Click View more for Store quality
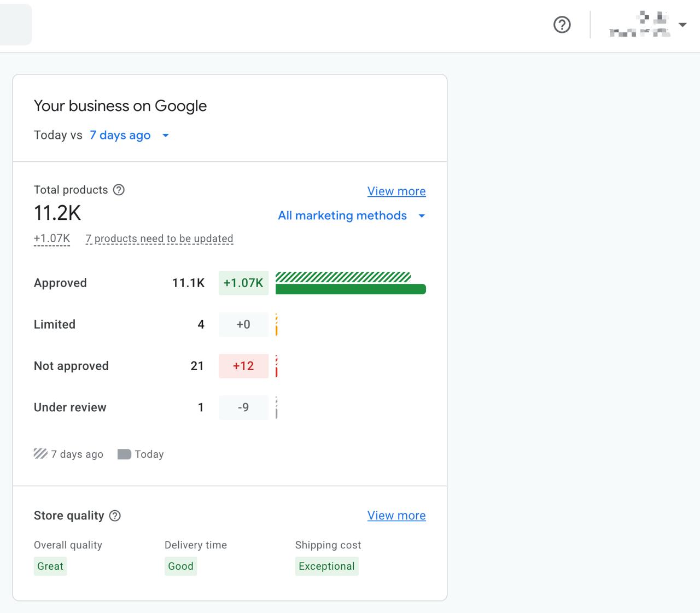The height and width of the screenshot is (613, 700). pos(396,516)
